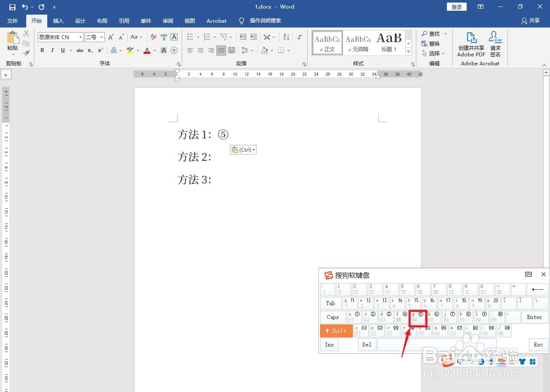Select the Format Painter brush

click(x=26, y=53)
